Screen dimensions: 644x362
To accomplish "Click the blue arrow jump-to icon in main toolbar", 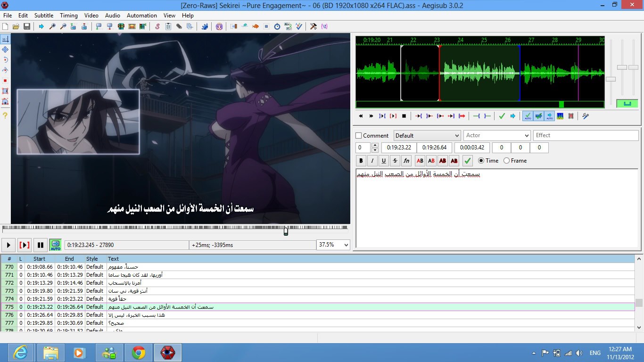I will coord(41,26).
